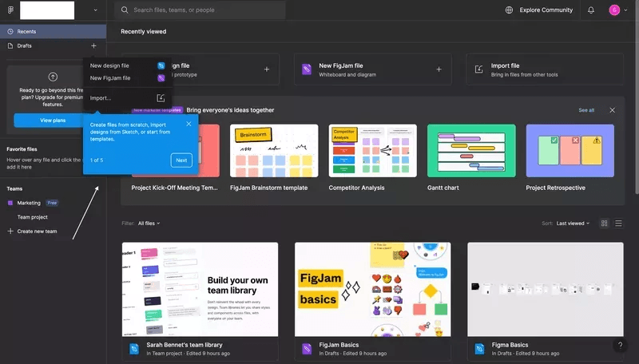
Task: Click the See all templates link
Action: click(x=586, y=110)
